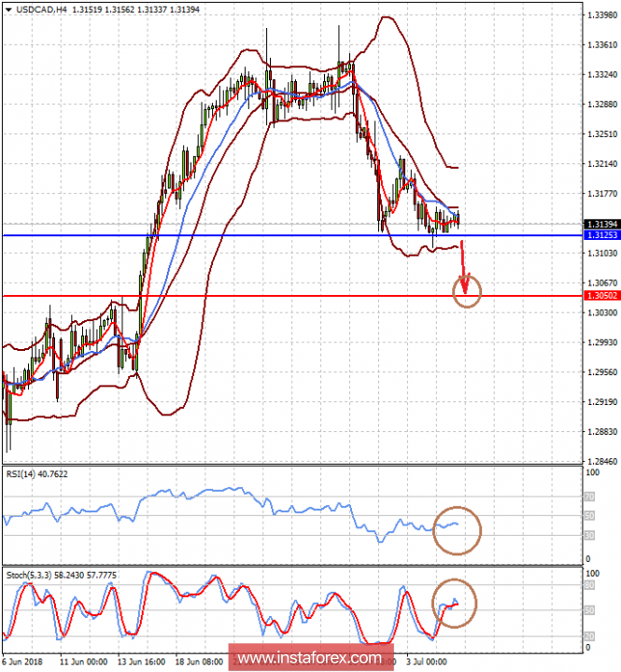
Task: Click the 1.33980 price on the scale
Action: [603, 15]
